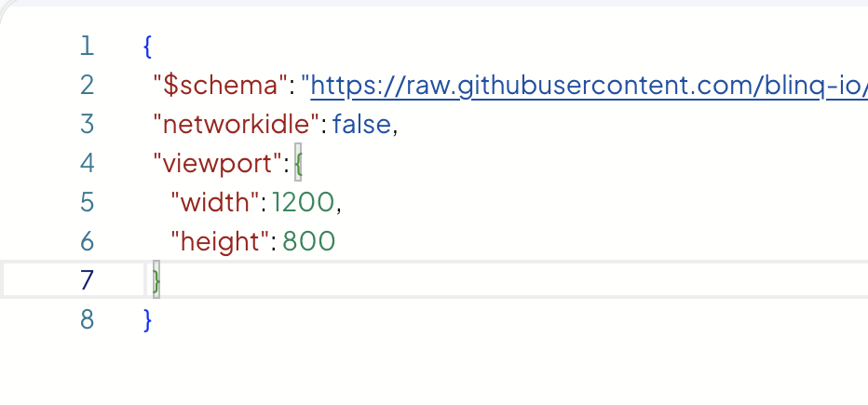The image size is (868, 405).
Task: Click the highlighted line number 7
Action: [x=88, y=280]
